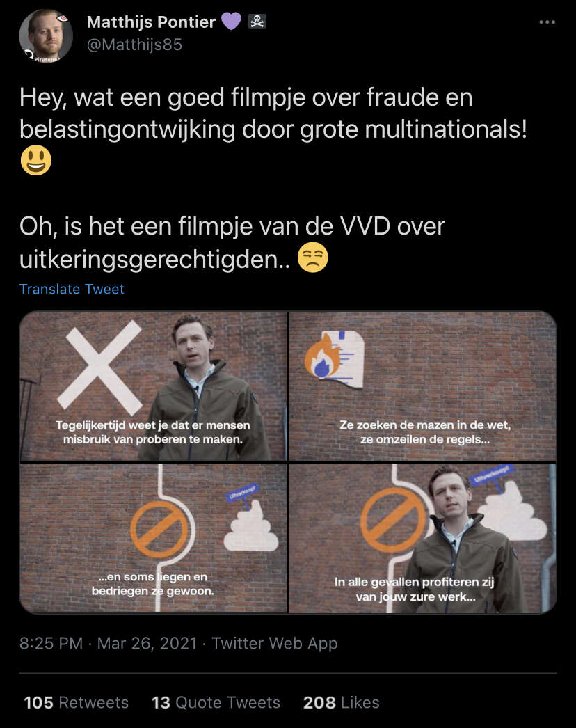Click the burning document graphic

(335, 358)
